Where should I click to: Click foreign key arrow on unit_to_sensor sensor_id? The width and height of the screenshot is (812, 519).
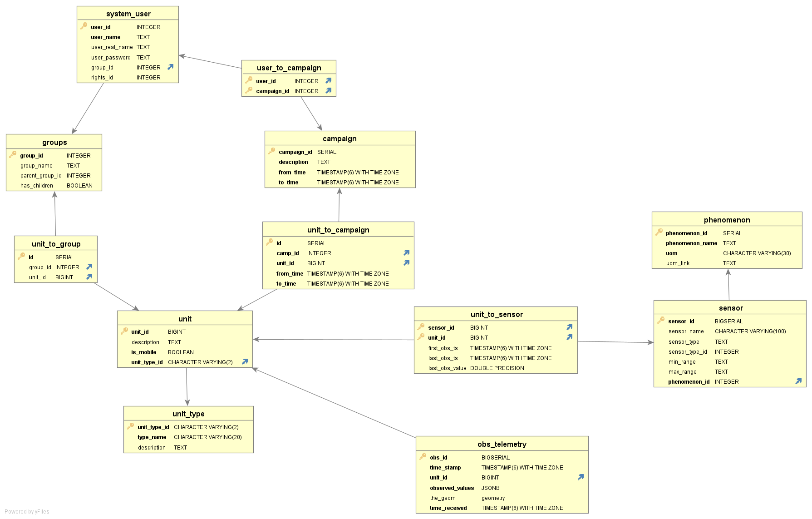[570, 327]
